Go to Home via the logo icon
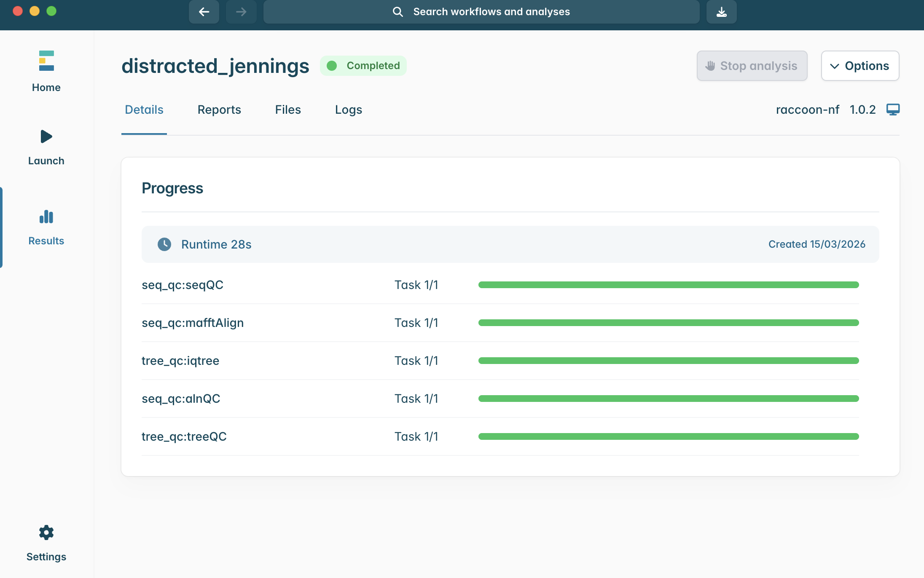 tap(46, 61)
